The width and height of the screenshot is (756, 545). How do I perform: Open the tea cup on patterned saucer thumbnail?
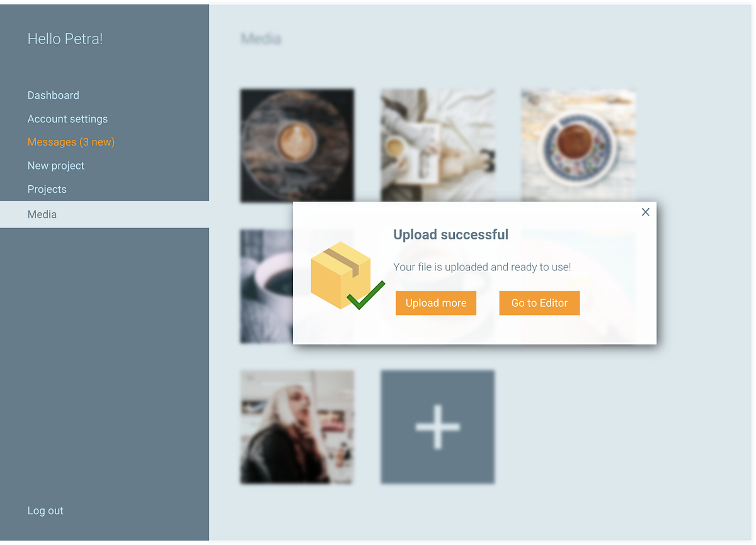click(578, 146)
